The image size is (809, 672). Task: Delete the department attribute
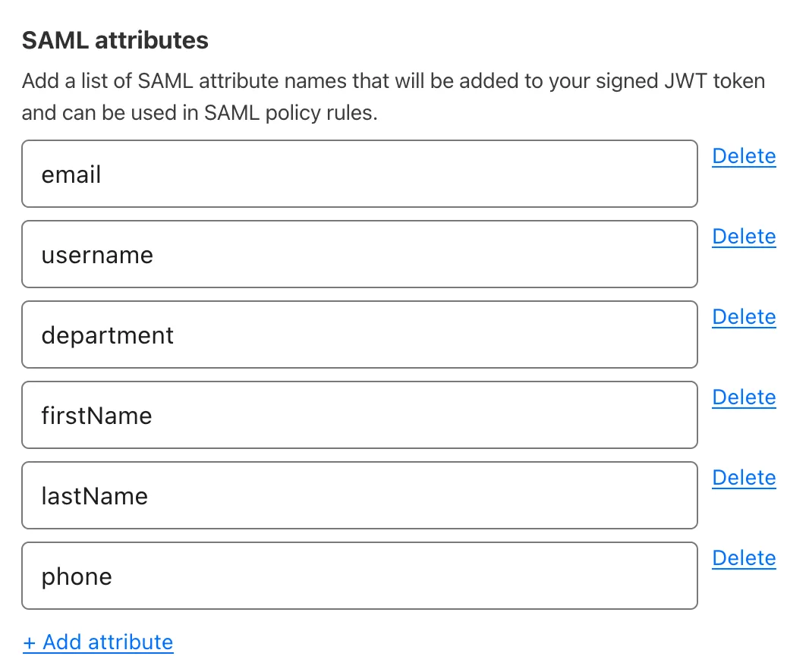click(x=743, y=317)
